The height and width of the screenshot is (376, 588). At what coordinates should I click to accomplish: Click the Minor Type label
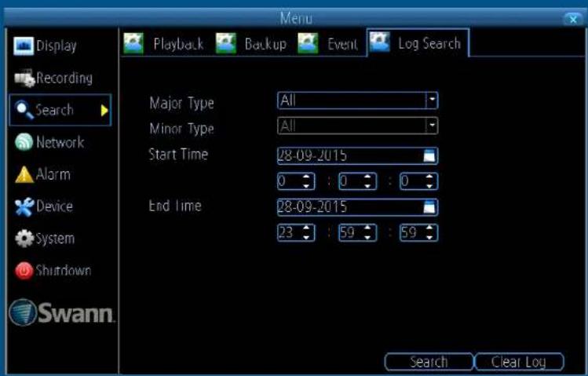(181, 129)
